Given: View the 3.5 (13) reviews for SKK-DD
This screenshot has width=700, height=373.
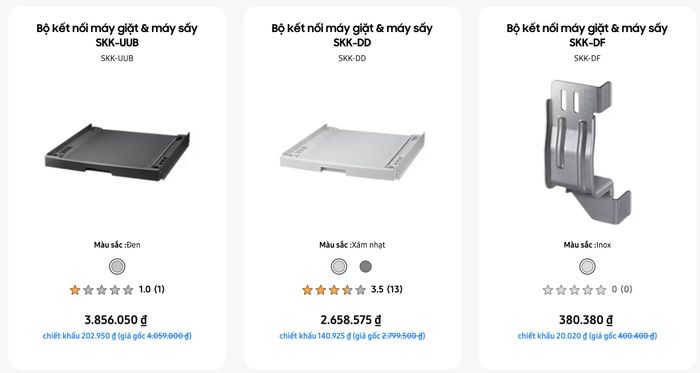Looking at the screenshot, I should (x=387, y=289).
